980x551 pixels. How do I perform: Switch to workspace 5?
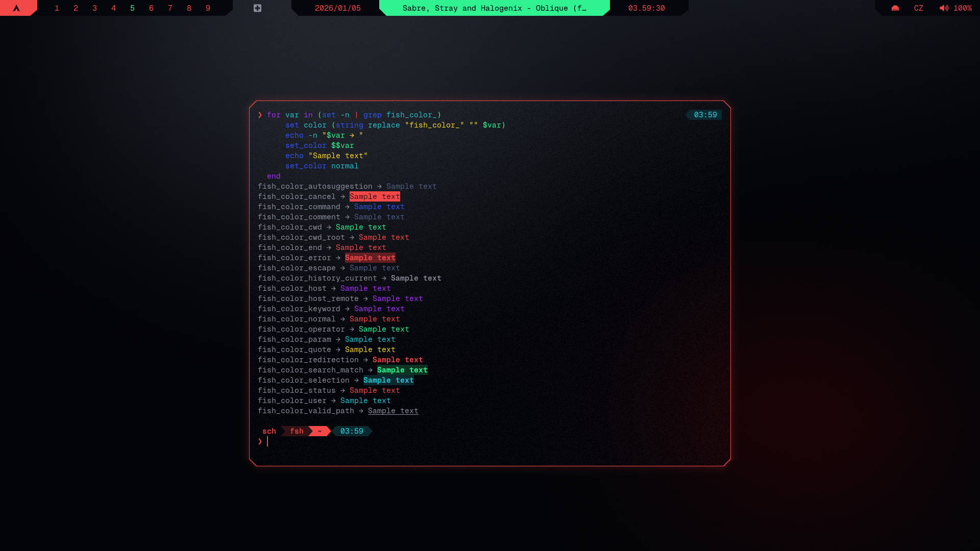(x=132, y=8)
